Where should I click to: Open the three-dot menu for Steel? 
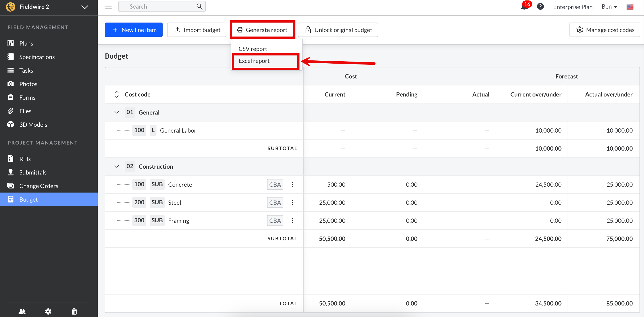point(292,202)
